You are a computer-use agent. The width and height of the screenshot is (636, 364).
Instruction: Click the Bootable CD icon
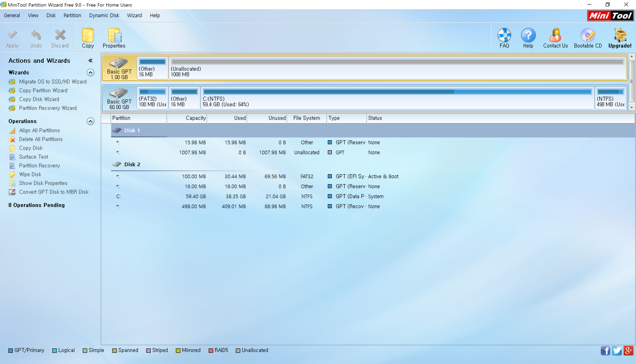588,38
